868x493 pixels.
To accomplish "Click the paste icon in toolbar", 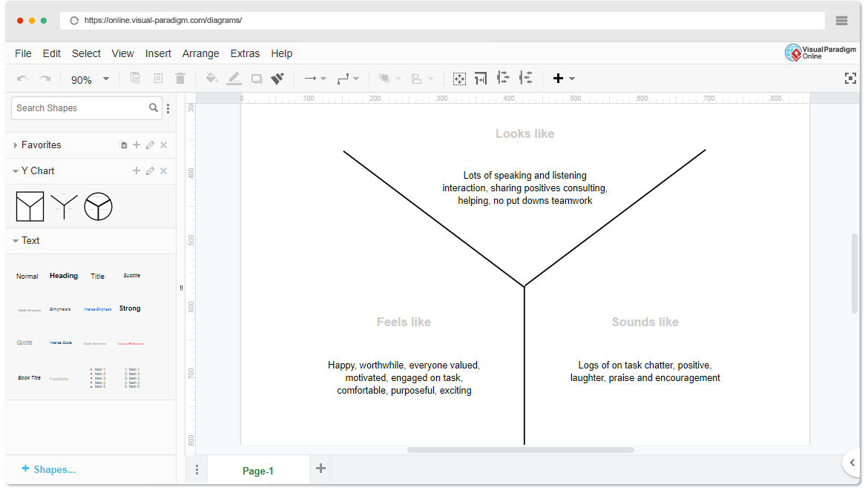I will (x=158, y=78).
